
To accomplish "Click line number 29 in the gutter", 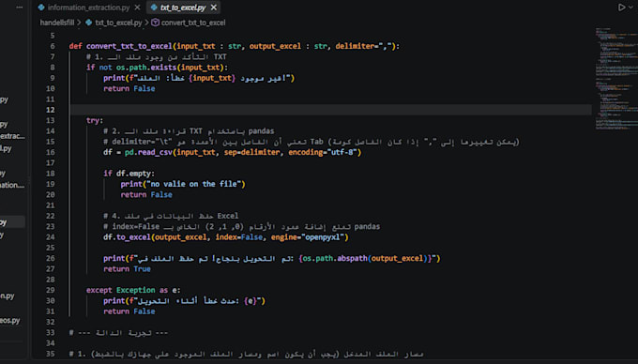I will click(x=51, y=291).
